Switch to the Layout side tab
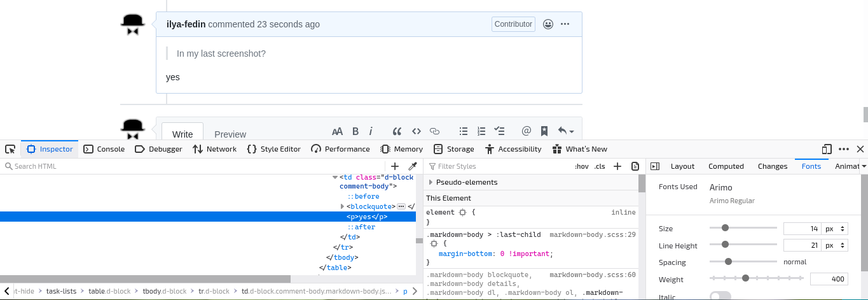 point(682,166)
